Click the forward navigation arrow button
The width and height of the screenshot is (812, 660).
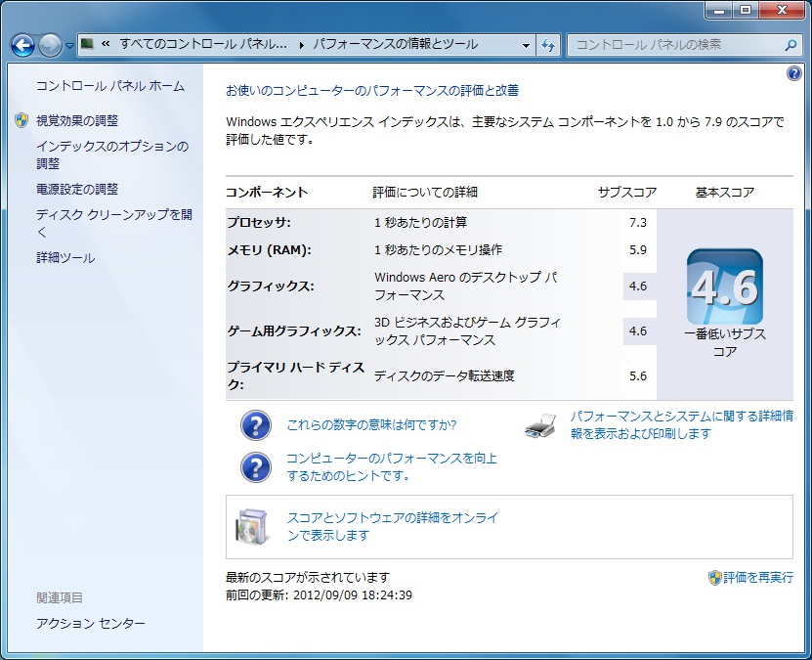pos(50,45)
